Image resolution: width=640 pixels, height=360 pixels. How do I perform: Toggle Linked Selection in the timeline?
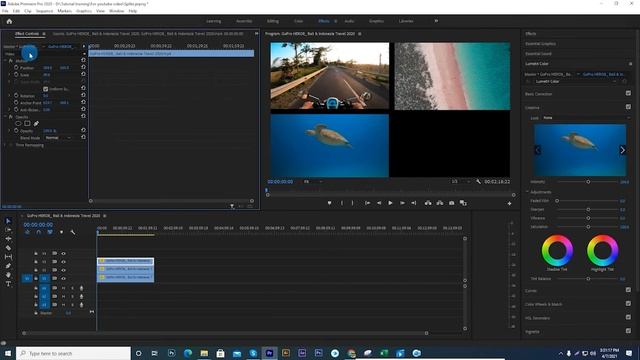click(x=50, y=232)
